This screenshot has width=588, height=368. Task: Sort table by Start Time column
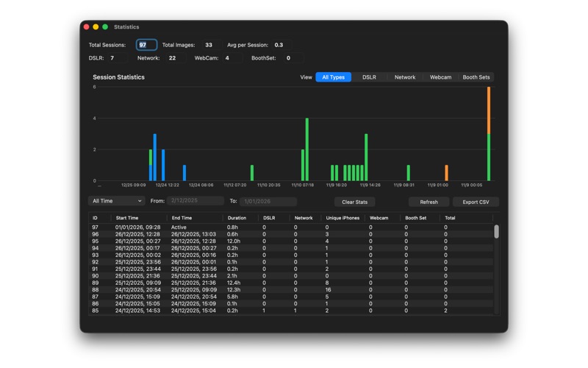[x=139, y=218]
